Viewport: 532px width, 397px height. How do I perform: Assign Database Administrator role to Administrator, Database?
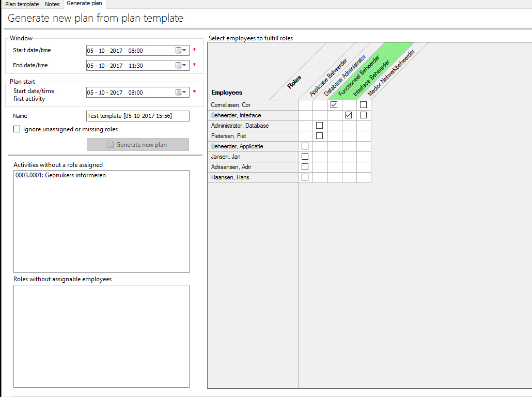tap(319, 126)
